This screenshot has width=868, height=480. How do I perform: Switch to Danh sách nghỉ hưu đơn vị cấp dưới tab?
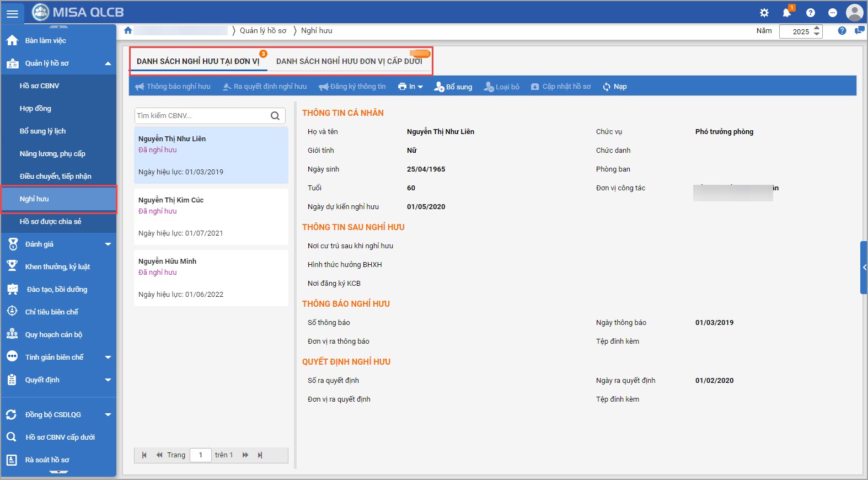click(x=349, y=61)
